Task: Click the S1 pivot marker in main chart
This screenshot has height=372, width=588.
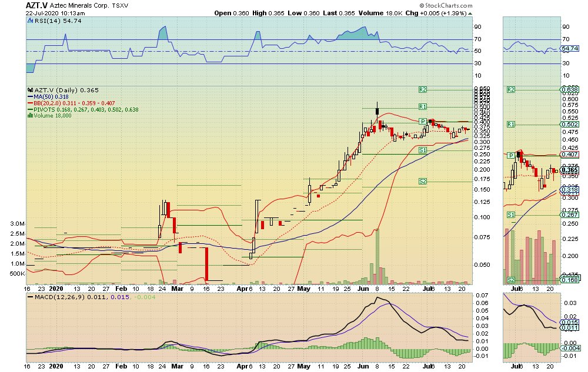Action: pos(423,150)
